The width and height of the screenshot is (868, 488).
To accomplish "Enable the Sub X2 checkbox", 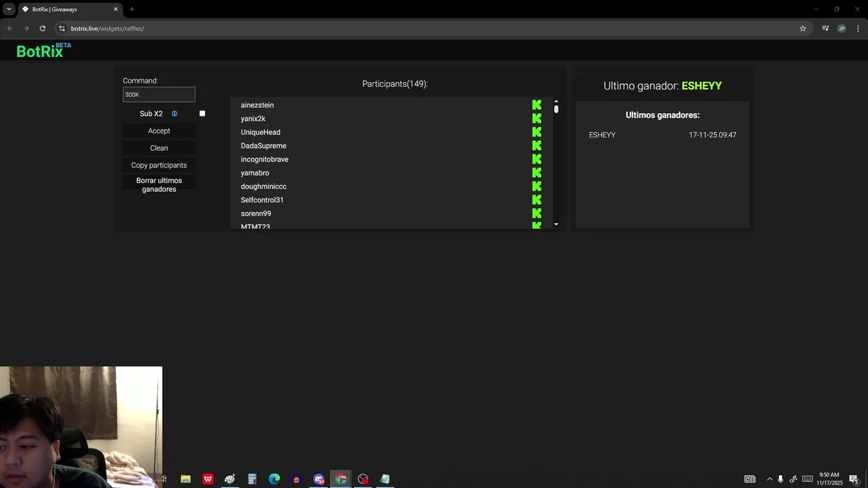I will click(202, 113).
